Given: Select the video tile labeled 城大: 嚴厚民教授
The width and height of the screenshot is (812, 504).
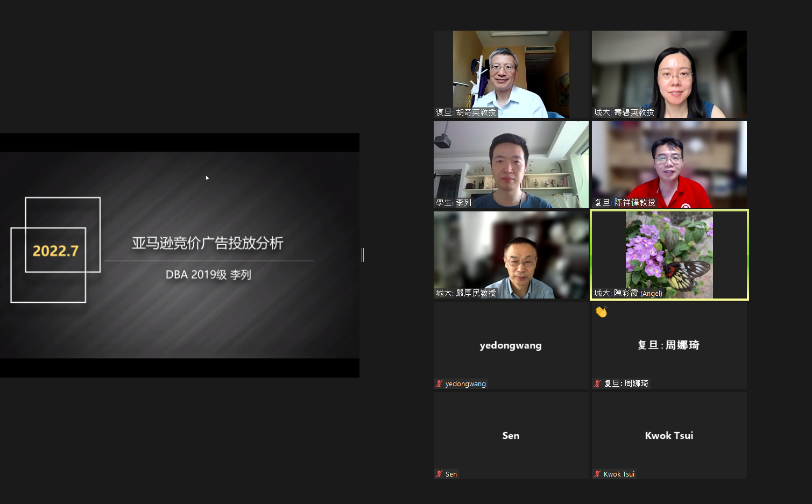Looking at the screenshot, I should click(511, 255).
